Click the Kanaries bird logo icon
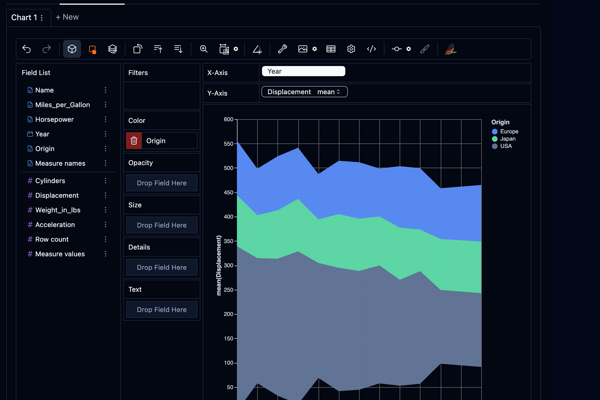The image size is (600, 400). click(450, 49)
